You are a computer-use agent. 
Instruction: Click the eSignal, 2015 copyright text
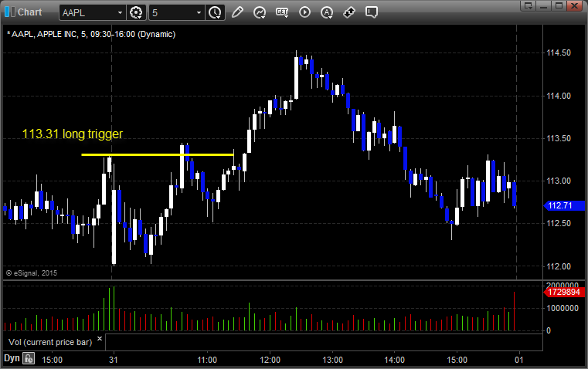coord(32,273)
